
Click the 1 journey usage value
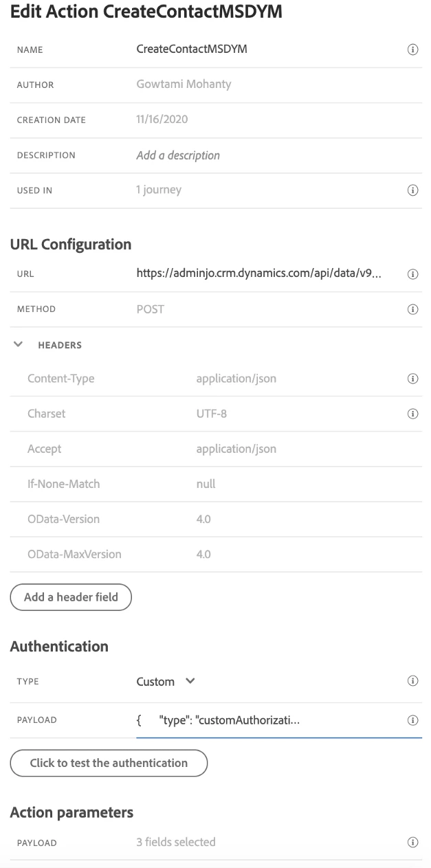[159, 190]
